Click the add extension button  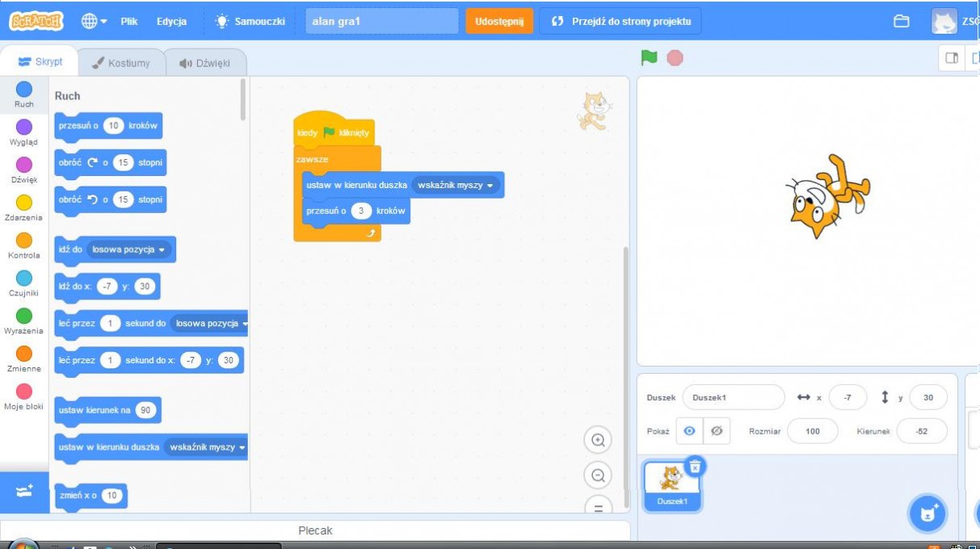tap(24, 492)
